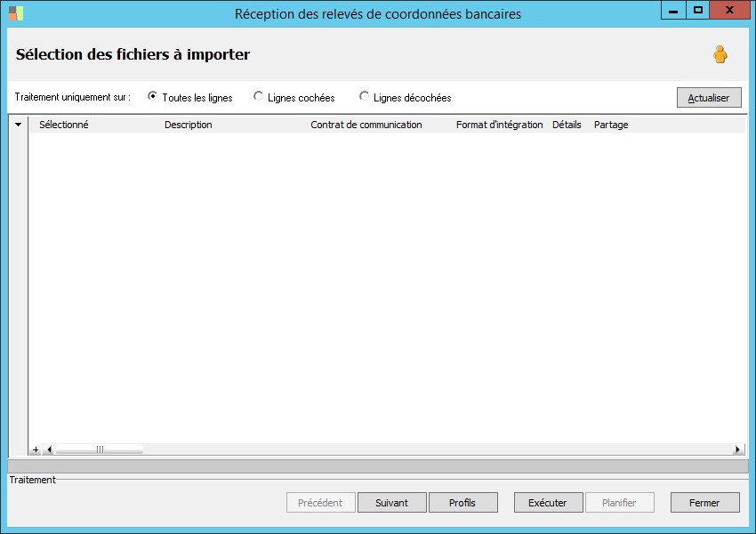Screen dimensions: 756x534
Task: Open the Profils button
Action: point(462,503)
